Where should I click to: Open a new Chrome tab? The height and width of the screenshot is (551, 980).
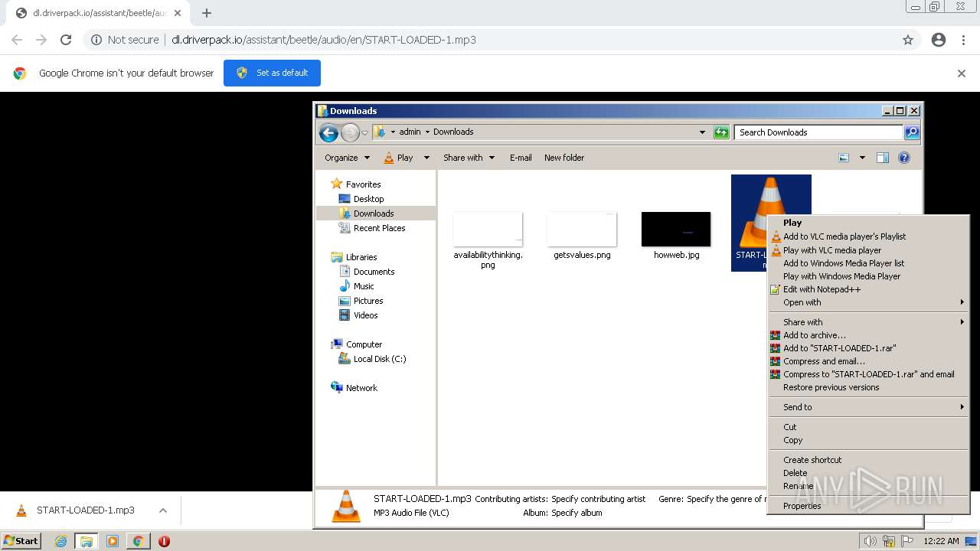click(x=207, y=13)
